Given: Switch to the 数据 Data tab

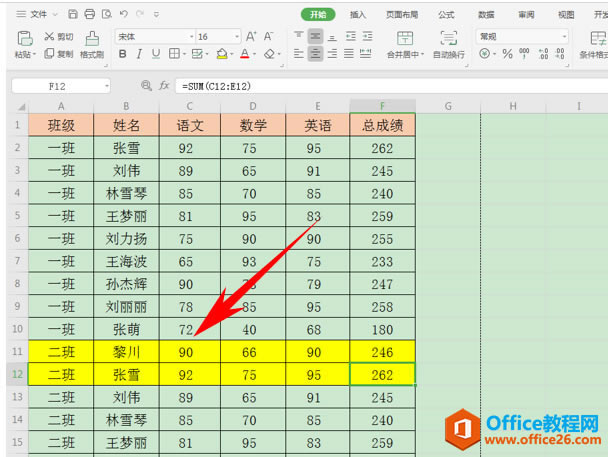Looking at the screenshot, I should click(486, 15).
